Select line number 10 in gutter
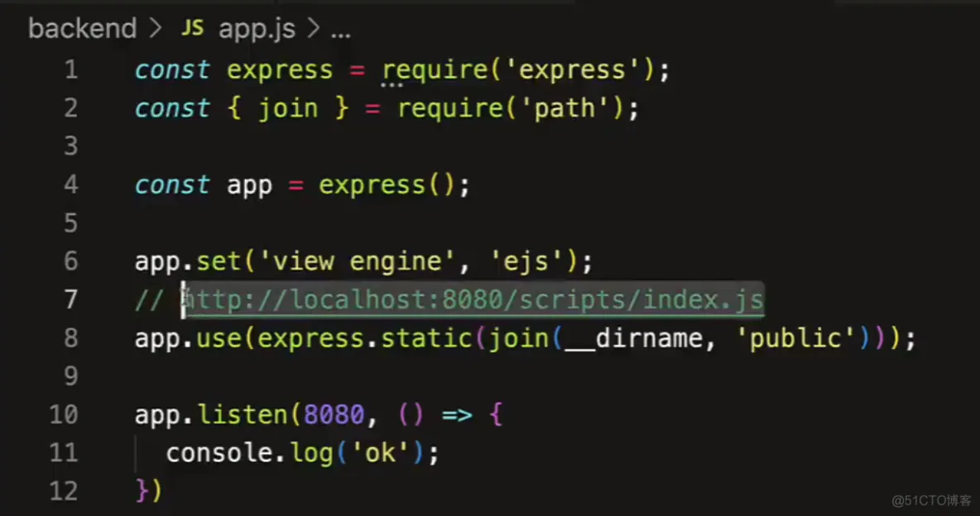 (x=64, y=415)
